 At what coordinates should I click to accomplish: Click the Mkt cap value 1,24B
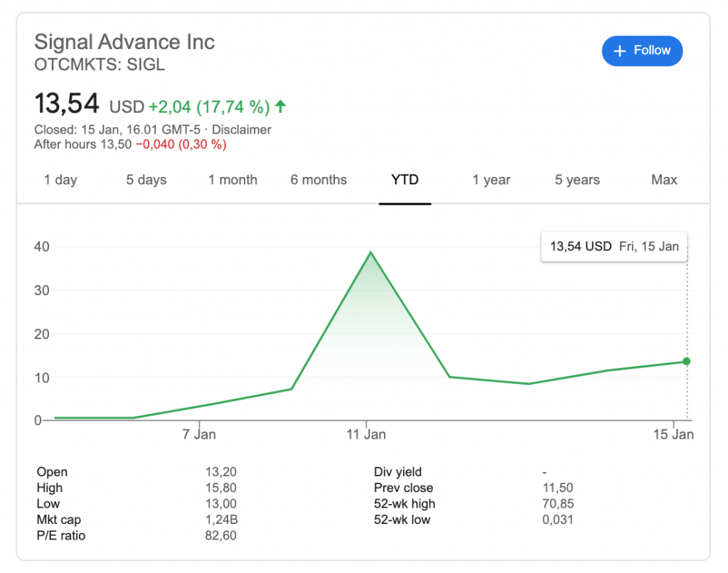click(x=220, y=520)
